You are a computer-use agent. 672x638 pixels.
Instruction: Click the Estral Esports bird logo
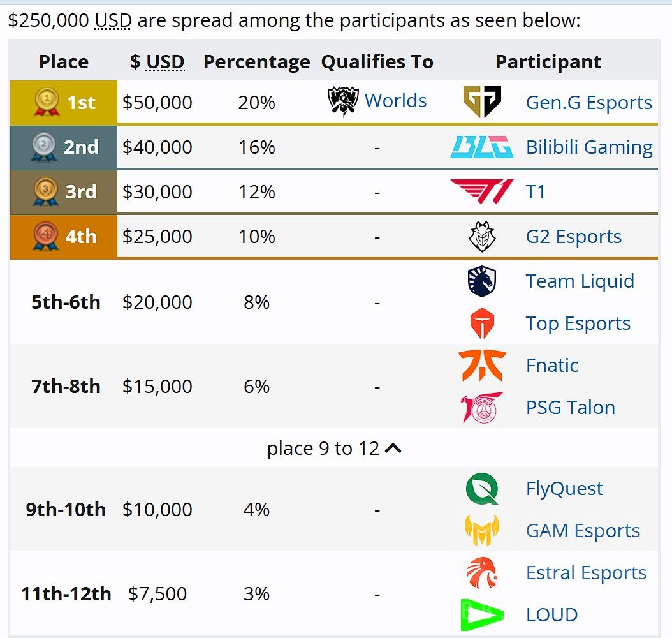point(481,573)
